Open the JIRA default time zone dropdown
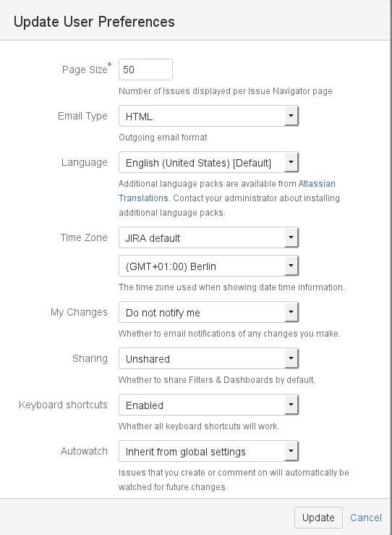The width and height of the screenshot is (392, 535). point(208,237)
